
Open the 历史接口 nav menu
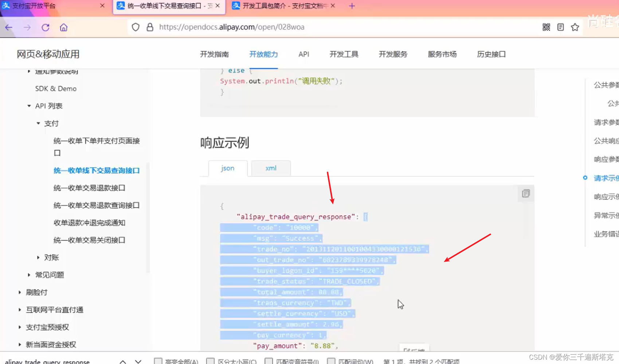coord(491,54)
